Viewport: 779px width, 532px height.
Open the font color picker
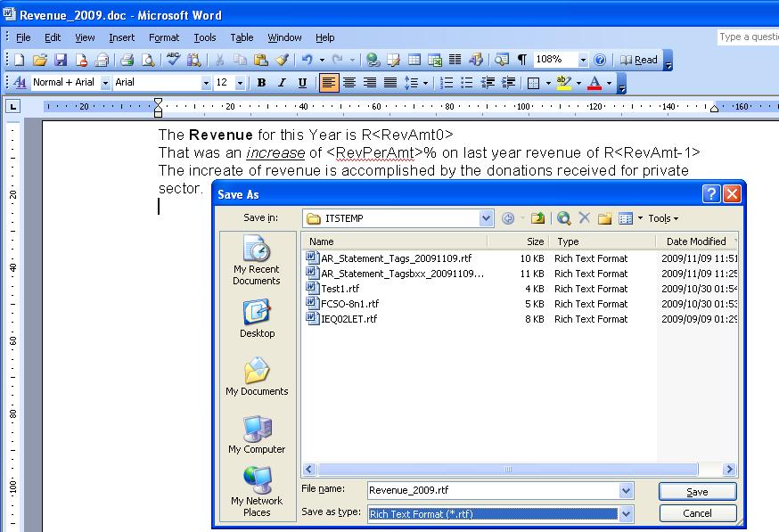(x=611, y=81)
